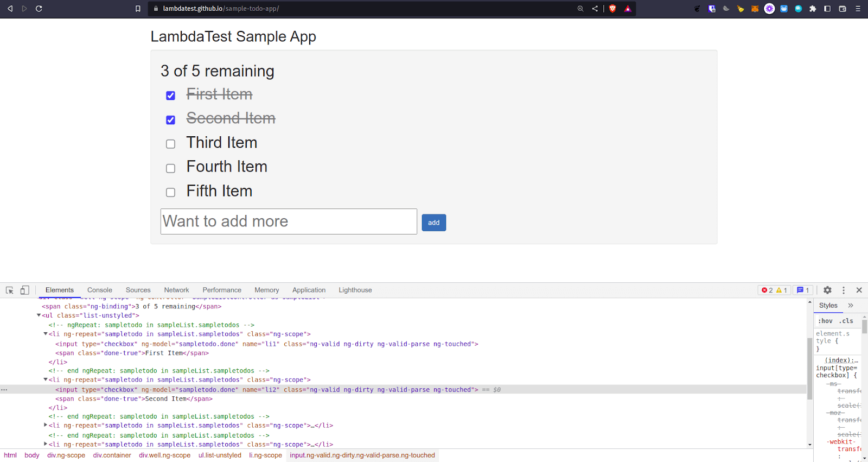This screenshot has width=868, height=462.
Task: Click the browser reload button
Action: tap(39, 9)
